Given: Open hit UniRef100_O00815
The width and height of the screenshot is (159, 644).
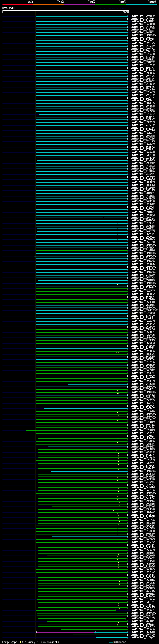Looking at the screenshot, I should point(143,504).
